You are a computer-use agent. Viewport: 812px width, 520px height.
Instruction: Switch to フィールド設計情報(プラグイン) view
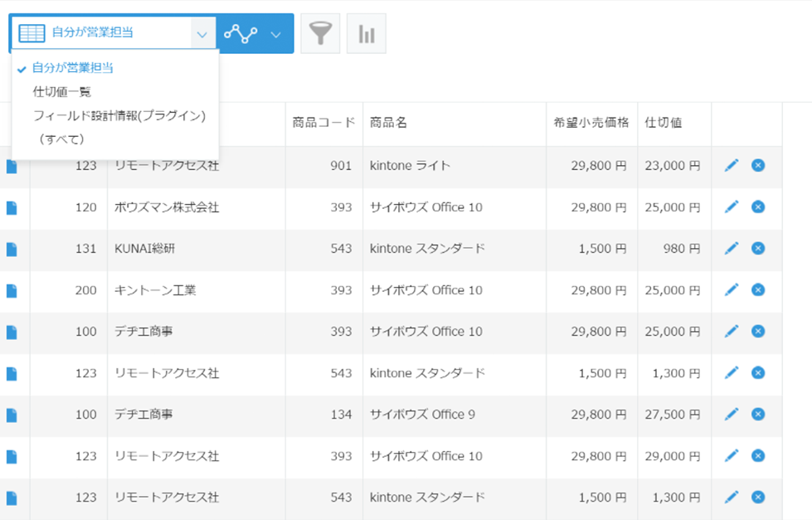[119, 115]
